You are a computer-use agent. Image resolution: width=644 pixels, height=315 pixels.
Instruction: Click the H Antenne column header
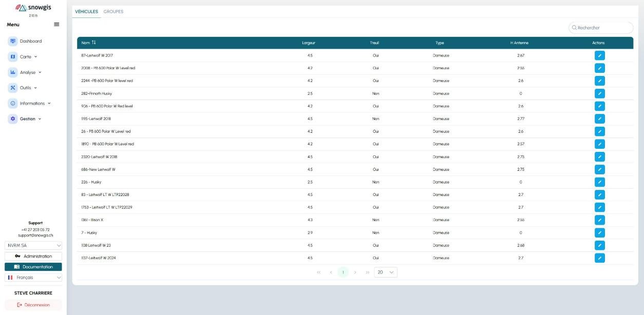coord(519,43)
